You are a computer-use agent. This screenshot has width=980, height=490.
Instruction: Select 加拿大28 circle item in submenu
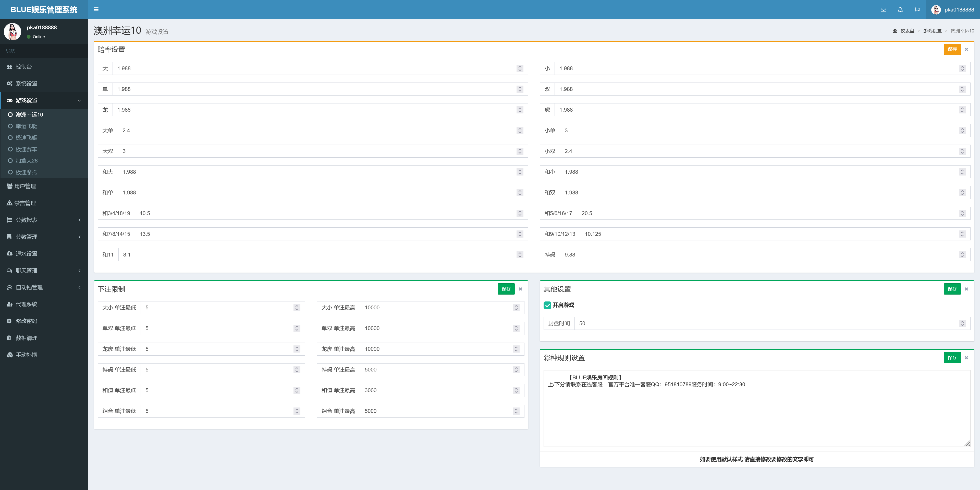tap(10, 161)
